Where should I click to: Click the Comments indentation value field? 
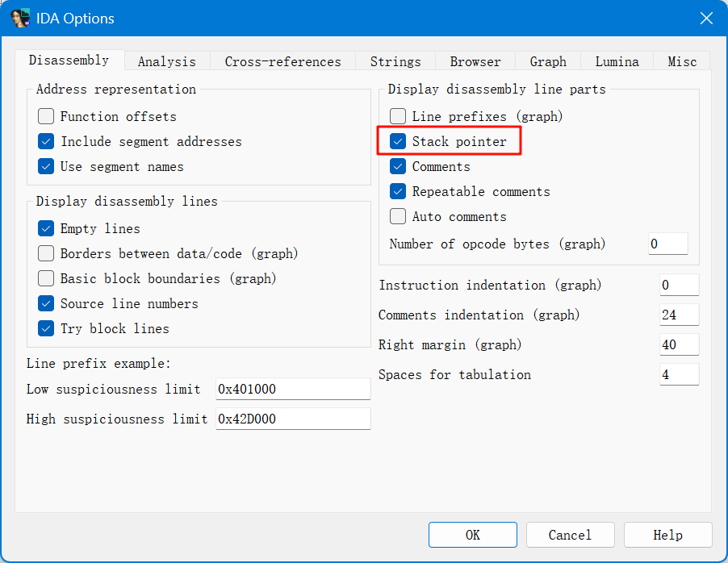(x=680, y=315)
